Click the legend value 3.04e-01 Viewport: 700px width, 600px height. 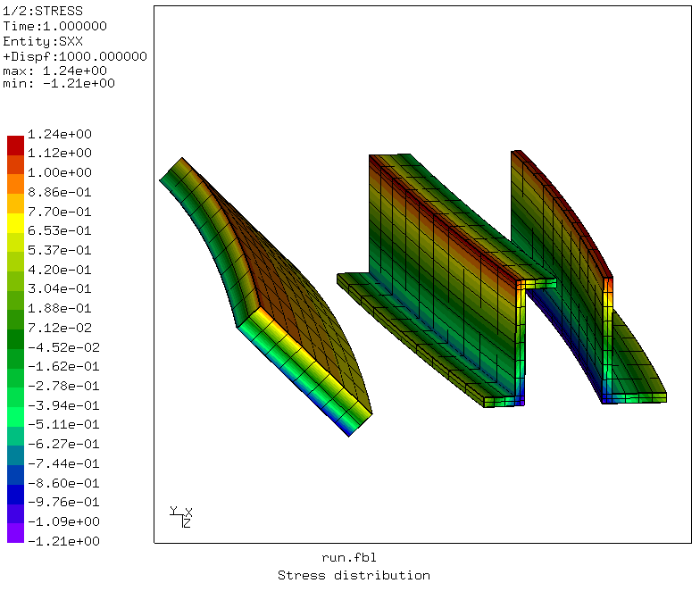point(60,288)
